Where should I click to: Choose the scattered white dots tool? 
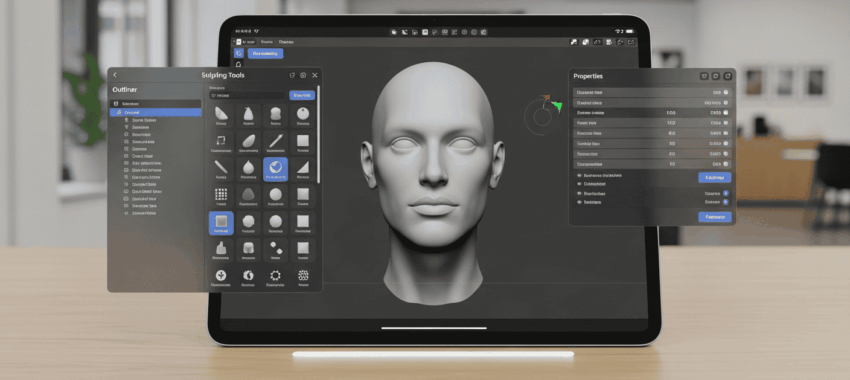point(275,250)
